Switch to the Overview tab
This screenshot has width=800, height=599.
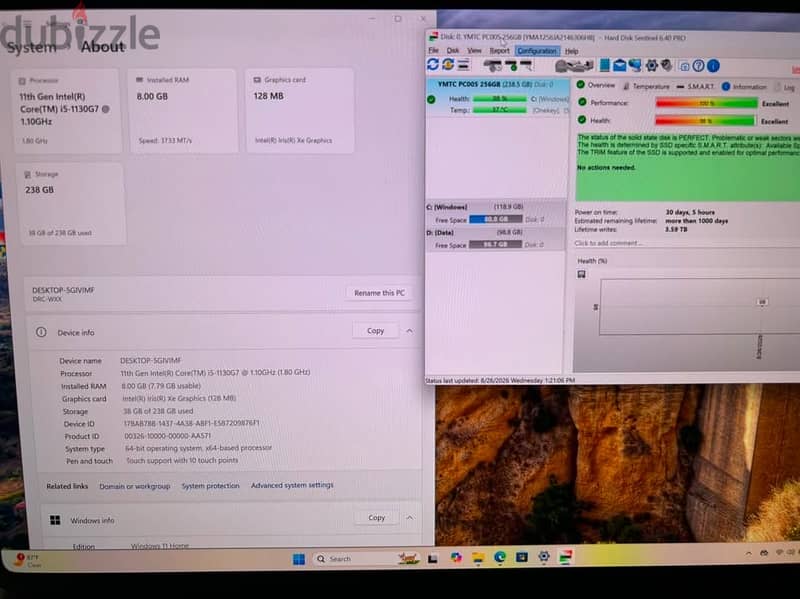point(596,85)
